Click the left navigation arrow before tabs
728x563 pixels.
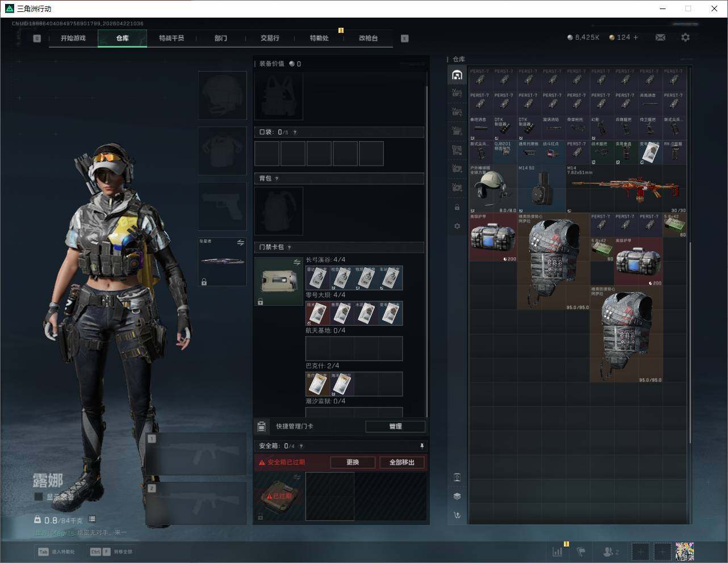[37, 39]
